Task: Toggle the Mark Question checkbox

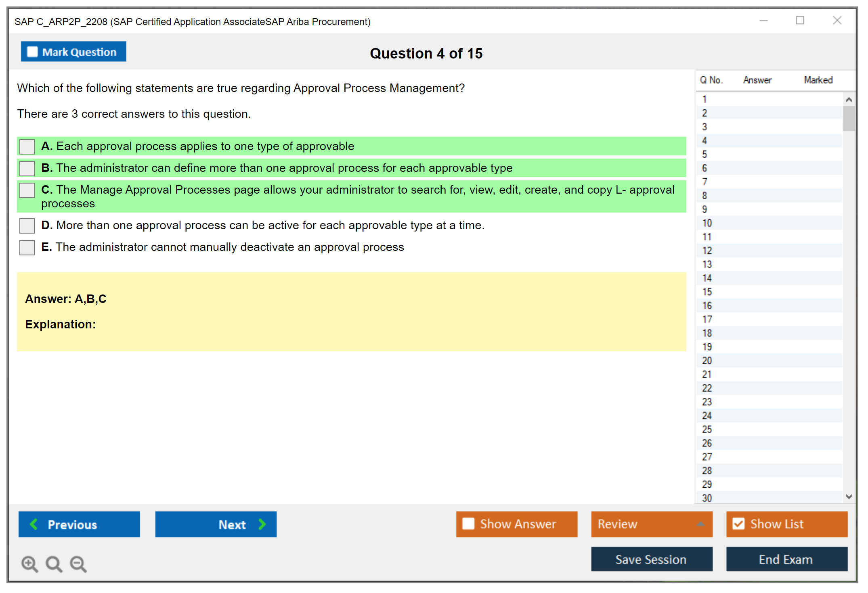Action: click(32, 52)
